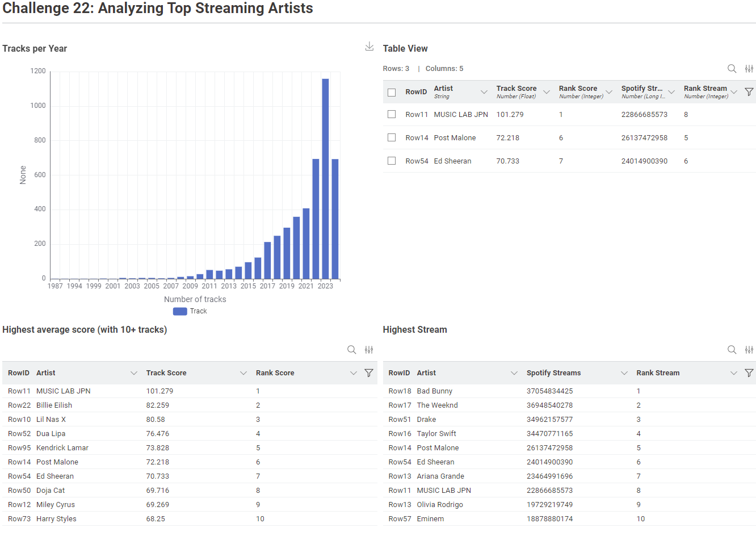The width and height of the screenshot is (756, 540).
Task: Open search in the Table View panel
Action: [732, 69]
